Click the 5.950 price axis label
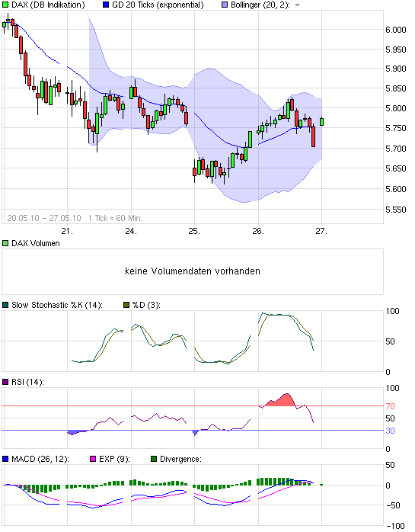Viewport: 415px width, 532px height. tap(396, 50)
